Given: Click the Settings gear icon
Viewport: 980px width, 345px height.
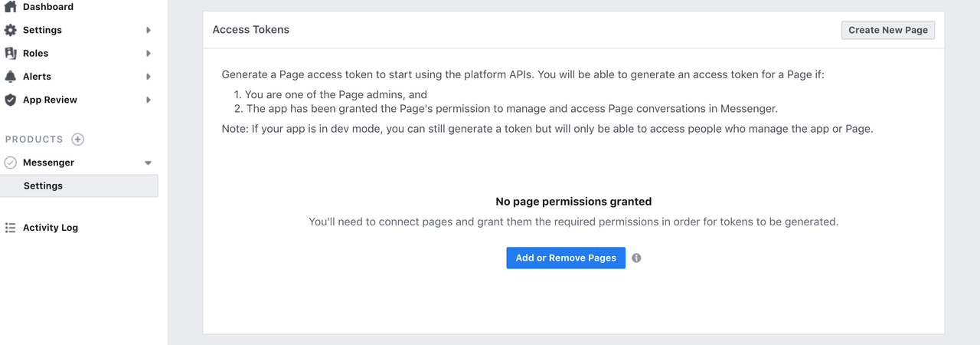Looking at the screenshot, I should click(x=10, y=30).
